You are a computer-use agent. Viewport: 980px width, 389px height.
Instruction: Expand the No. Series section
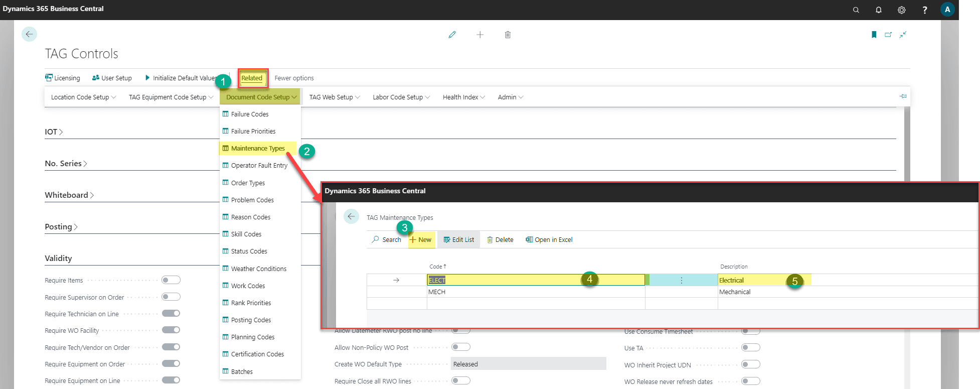tap(66, 164)
